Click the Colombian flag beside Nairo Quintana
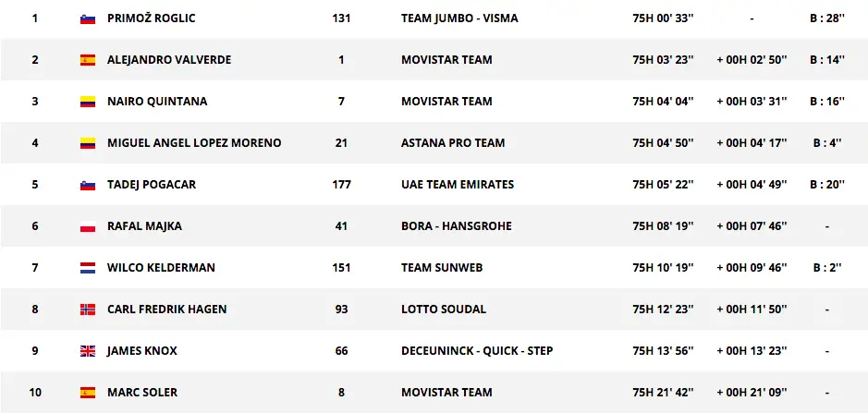 88,102
